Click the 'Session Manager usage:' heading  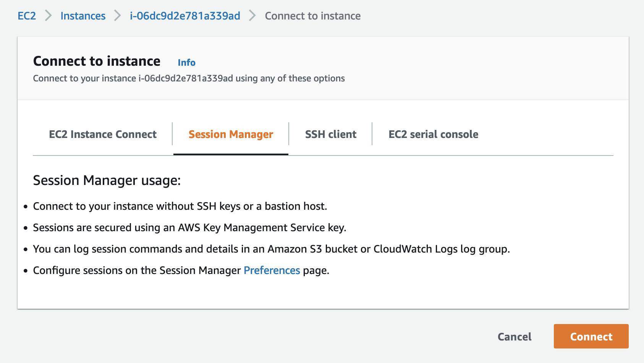[x=107, y=180]
